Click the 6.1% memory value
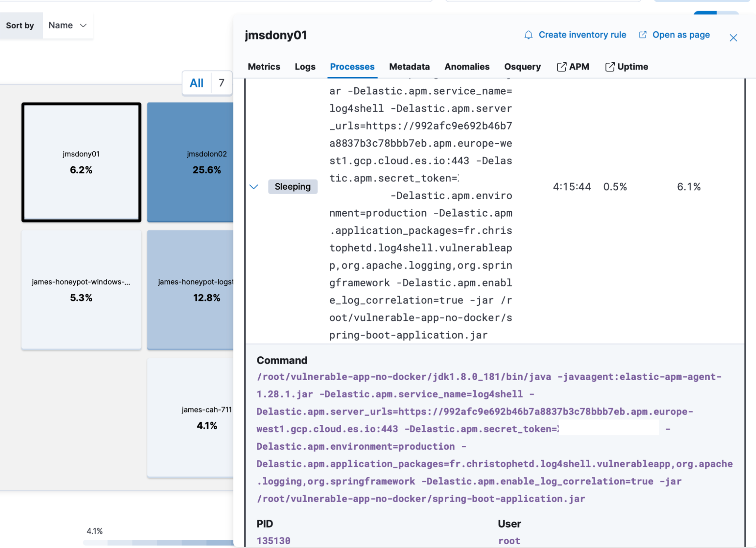This screenshot has height=548, width=756. click(689, 187)
